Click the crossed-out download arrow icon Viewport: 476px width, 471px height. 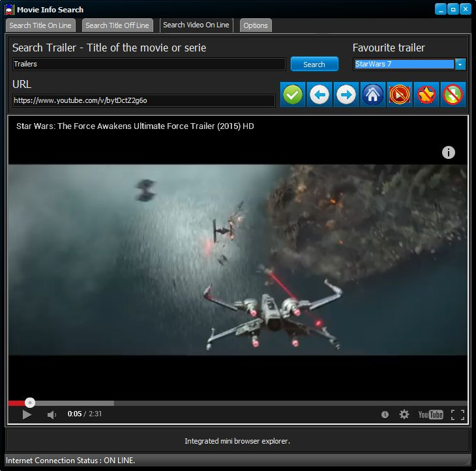[x=453, y=94]
